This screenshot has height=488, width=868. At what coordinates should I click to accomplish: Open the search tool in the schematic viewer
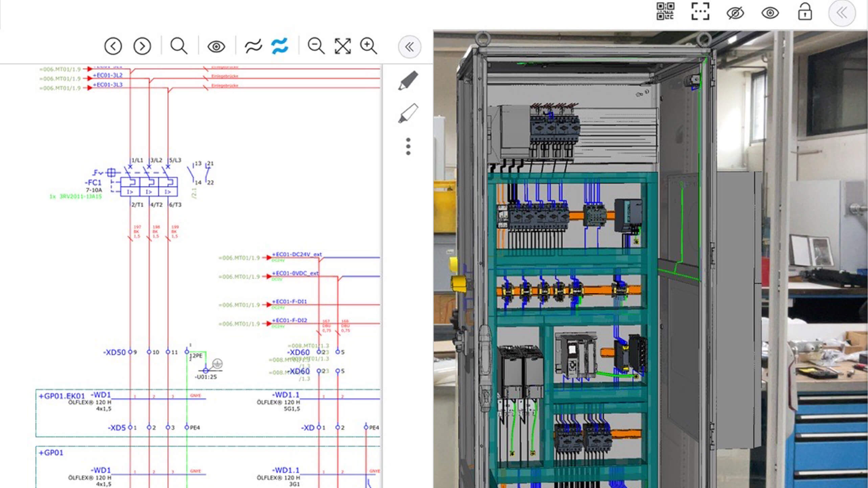click(179, 46)
